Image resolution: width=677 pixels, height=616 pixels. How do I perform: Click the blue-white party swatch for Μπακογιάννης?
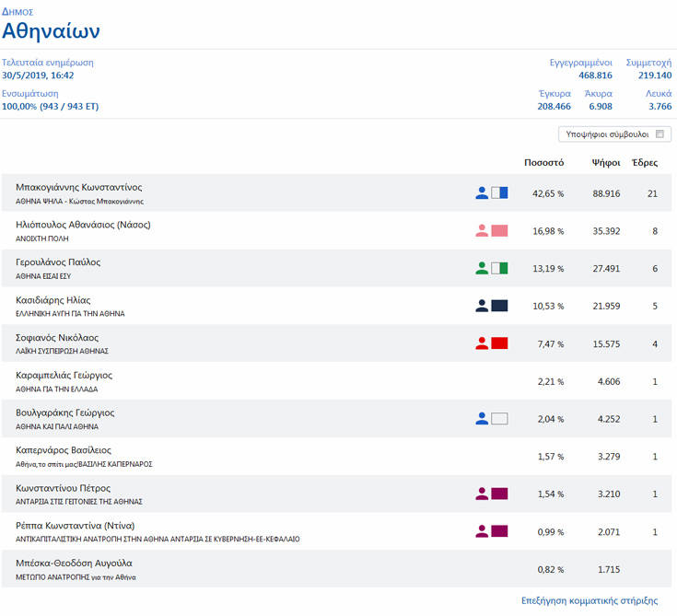[499, 193]
